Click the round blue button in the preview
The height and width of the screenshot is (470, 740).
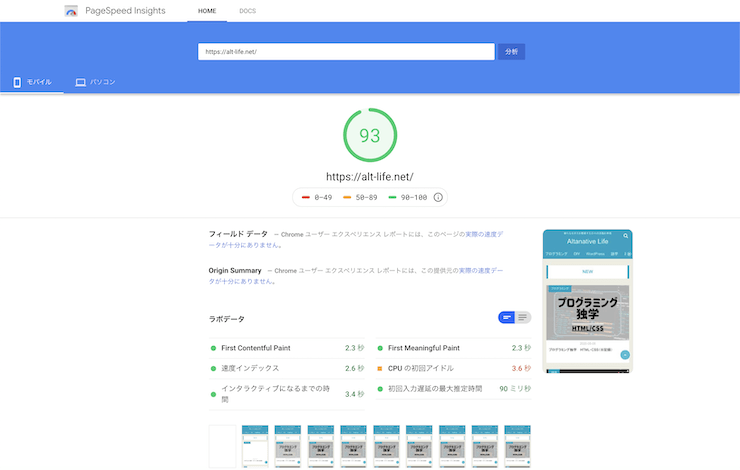(x=624, y=355)
